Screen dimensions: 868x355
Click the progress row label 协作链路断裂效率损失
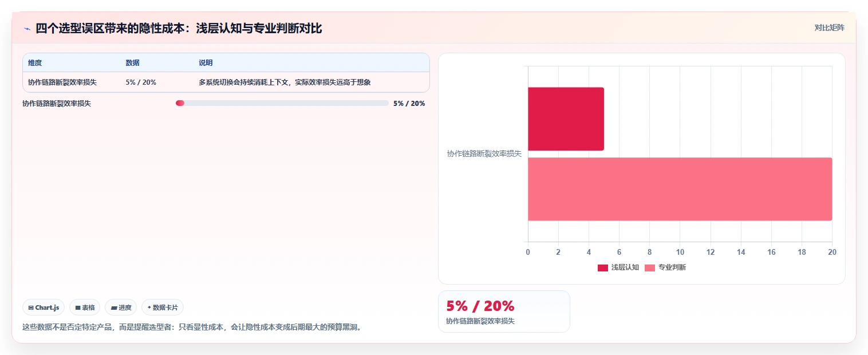click(57, 104)
